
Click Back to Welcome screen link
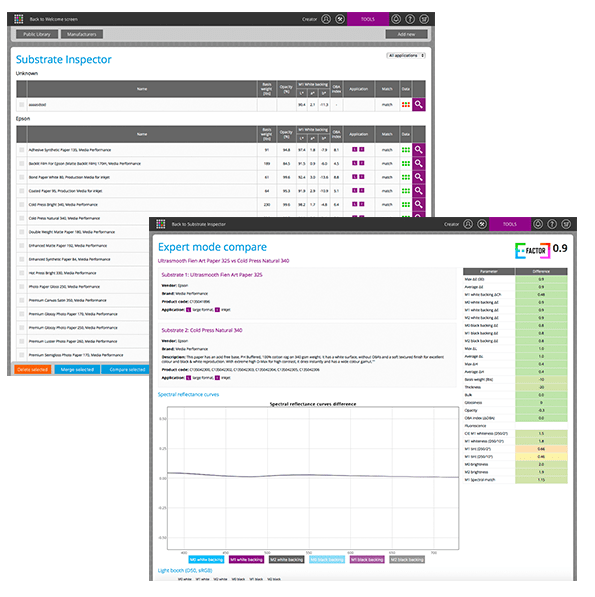coord(54,19)
